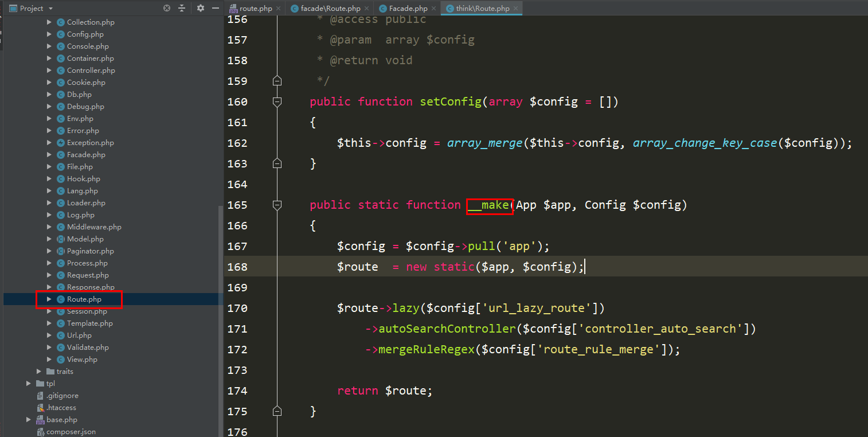Click Paginator.php abstract class icon

(61, 251)
